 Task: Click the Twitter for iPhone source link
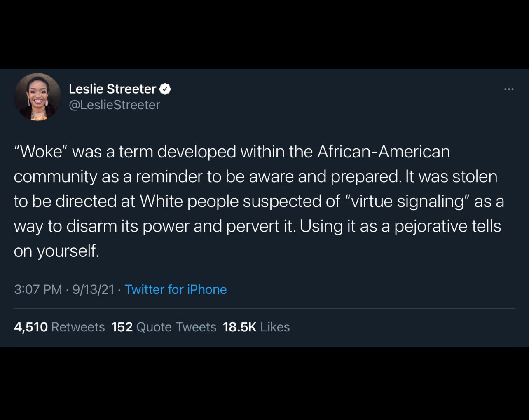click(176, 289)
